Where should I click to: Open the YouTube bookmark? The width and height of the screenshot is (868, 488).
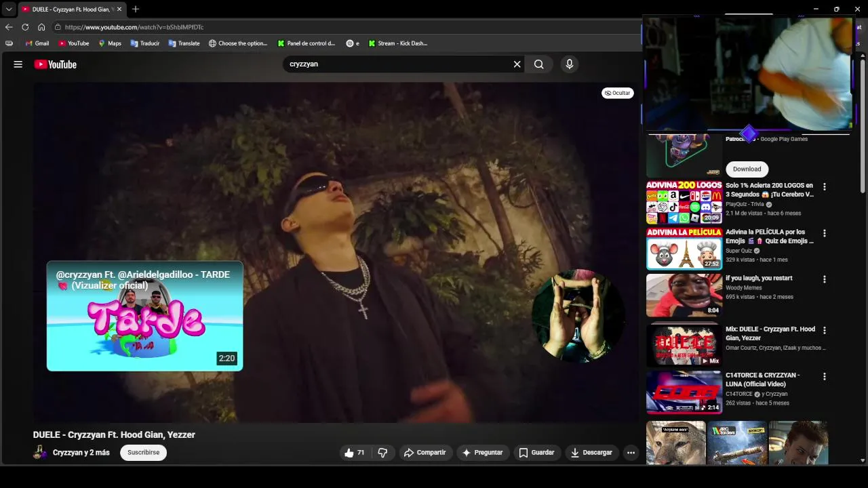73,43
